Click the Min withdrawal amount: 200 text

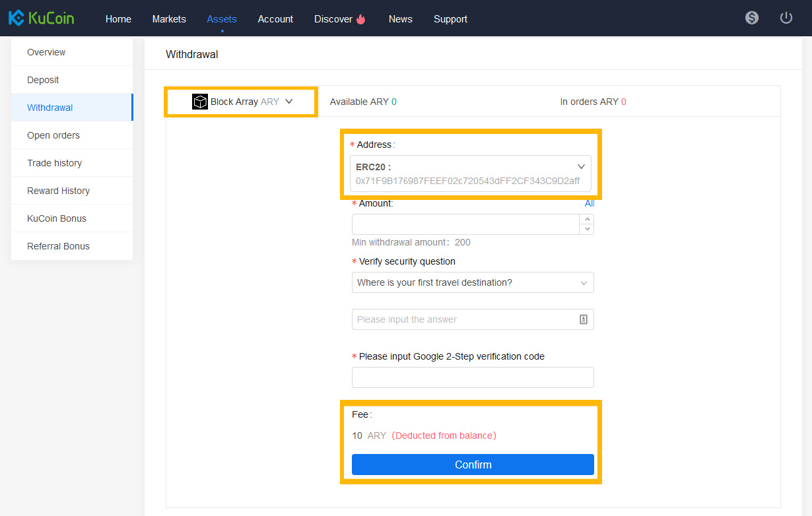[411, 242]
